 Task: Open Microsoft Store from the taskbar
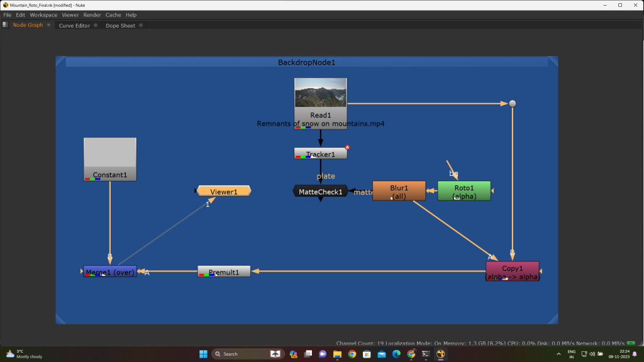click(x=367, y=354)
